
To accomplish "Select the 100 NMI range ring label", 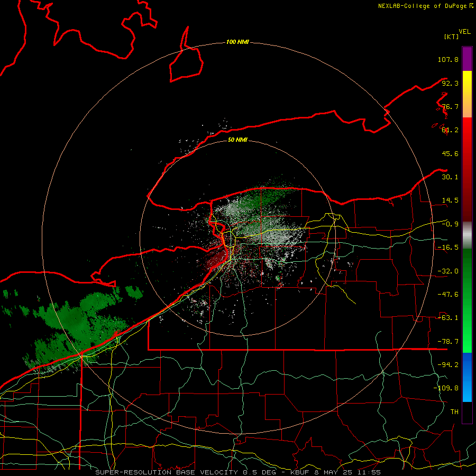I will tap(237, 42).
